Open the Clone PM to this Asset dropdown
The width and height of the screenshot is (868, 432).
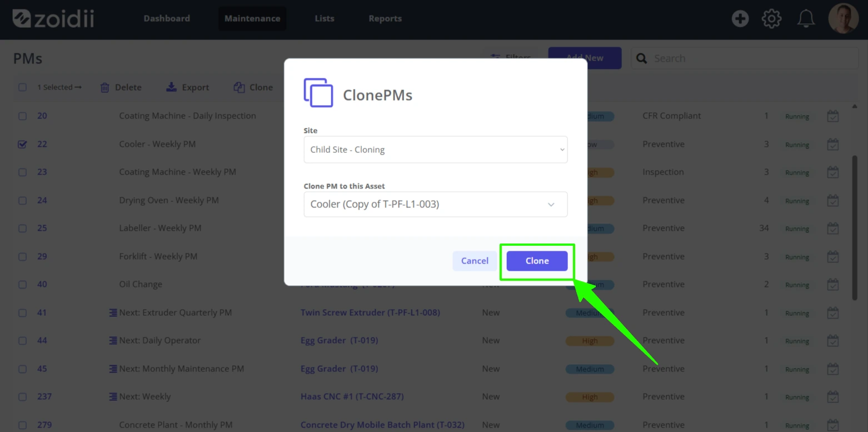coord(435,204)
